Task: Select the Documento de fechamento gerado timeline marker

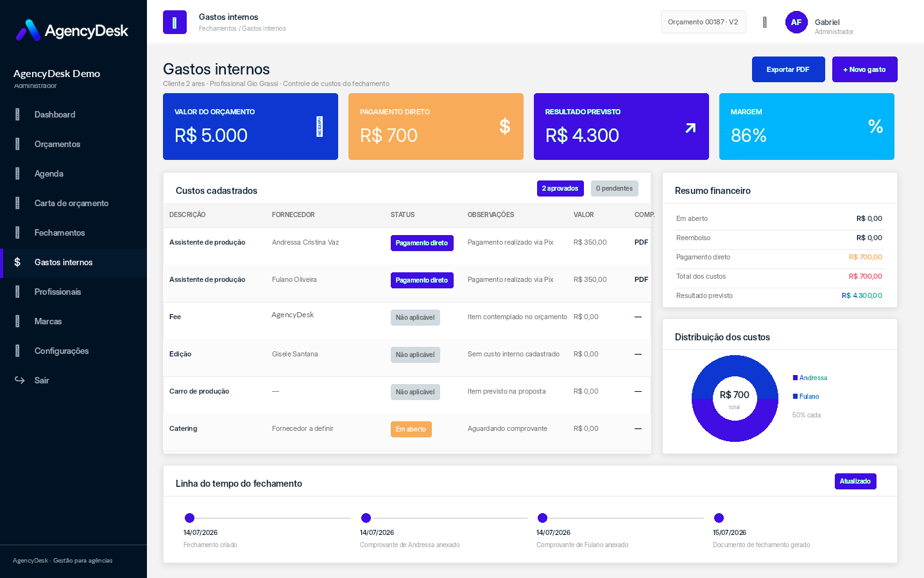Action: point(719,518)
